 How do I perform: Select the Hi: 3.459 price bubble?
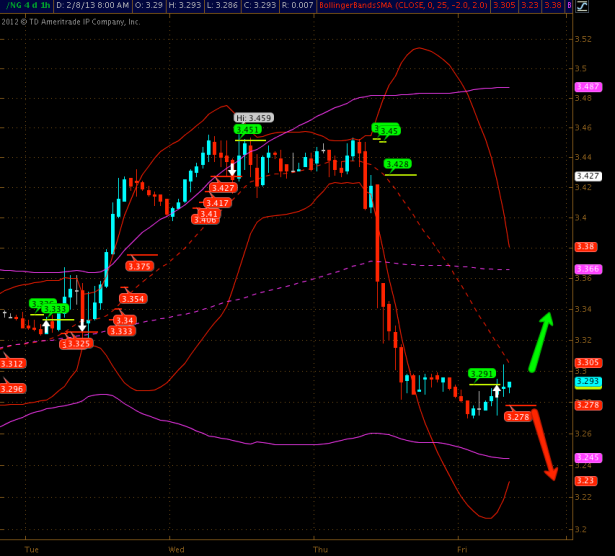point(253,118)
